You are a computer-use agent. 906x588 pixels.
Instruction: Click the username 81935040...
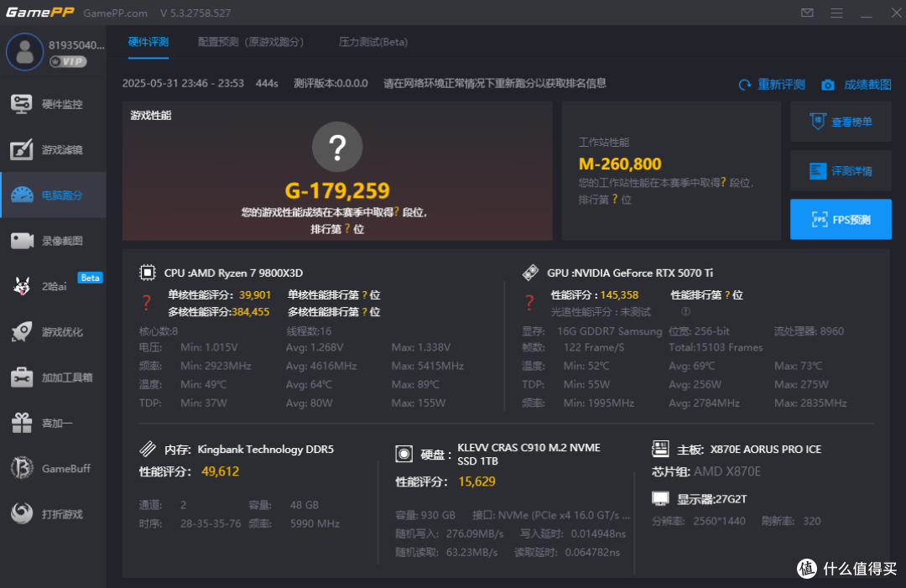[76, 45]
